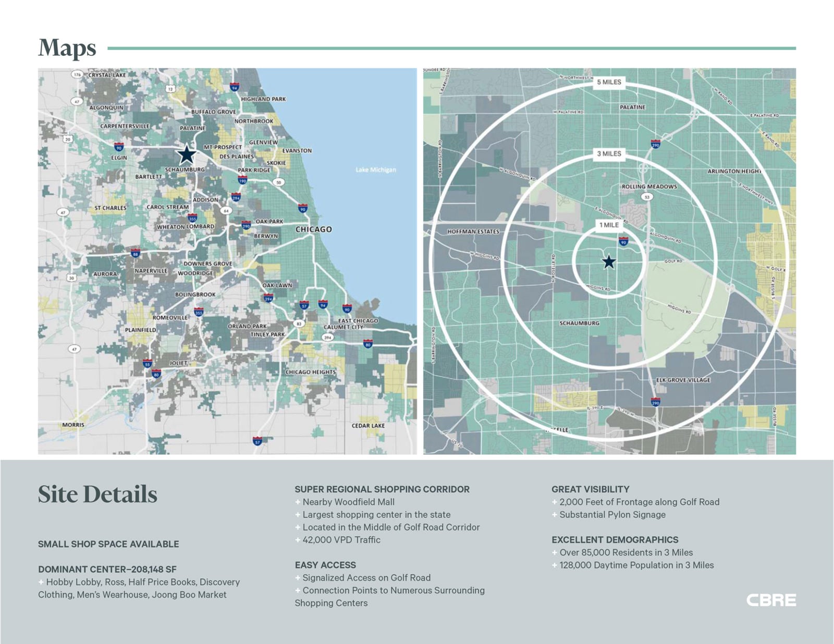Click the Route 53 shield below Rolling Meadows
834x644 pixels.
pyautogui.click(x=647, y=197)
